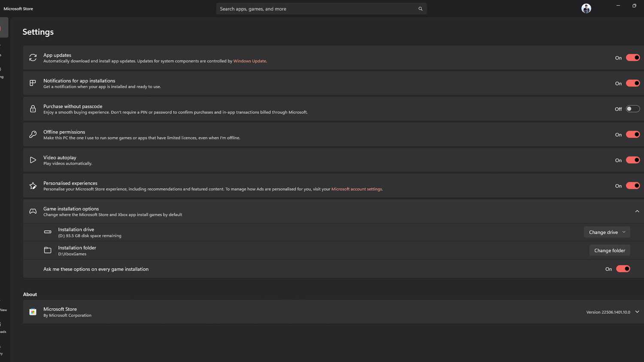Click the Change folder button
644x362 pixels.
coord(610,250)
